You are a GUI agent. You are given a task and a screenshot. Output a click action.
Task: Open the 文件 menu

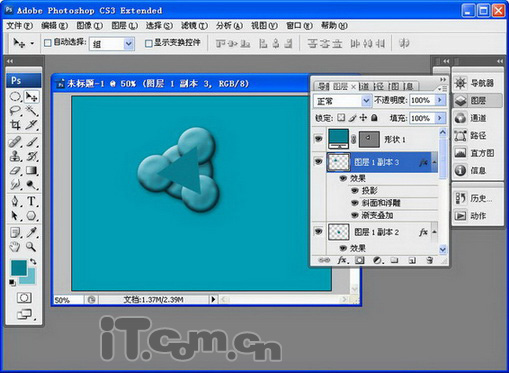[x=20, y=25]
